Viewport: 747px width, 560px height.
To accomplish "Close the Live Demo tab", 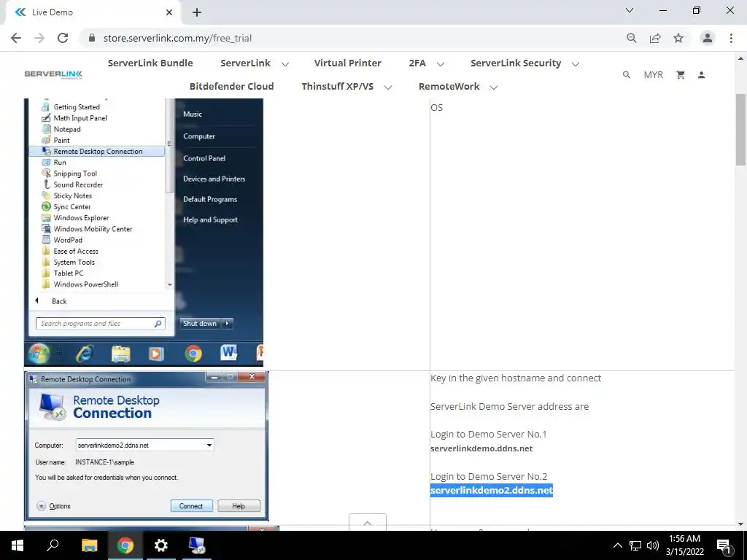I will pyautogui.click(x=169, y=12).
